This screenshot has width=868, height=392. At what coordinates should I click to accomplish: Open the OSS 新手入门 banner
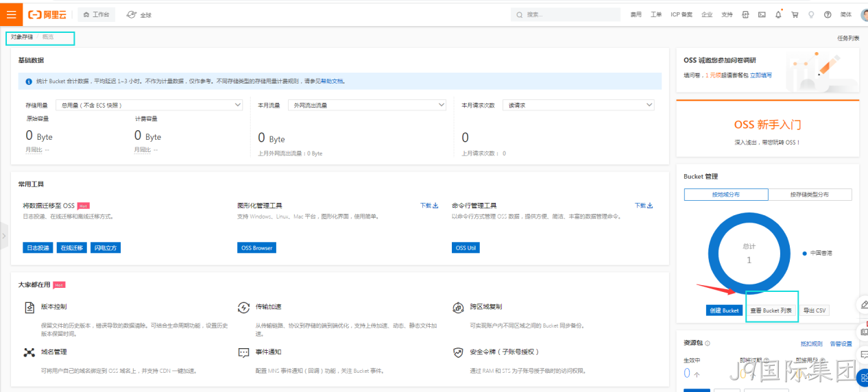pos(767,129)
